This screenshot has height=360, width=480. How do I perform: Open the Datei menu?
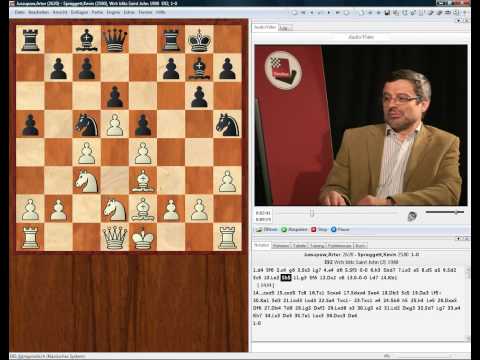[x=20, y=12]
